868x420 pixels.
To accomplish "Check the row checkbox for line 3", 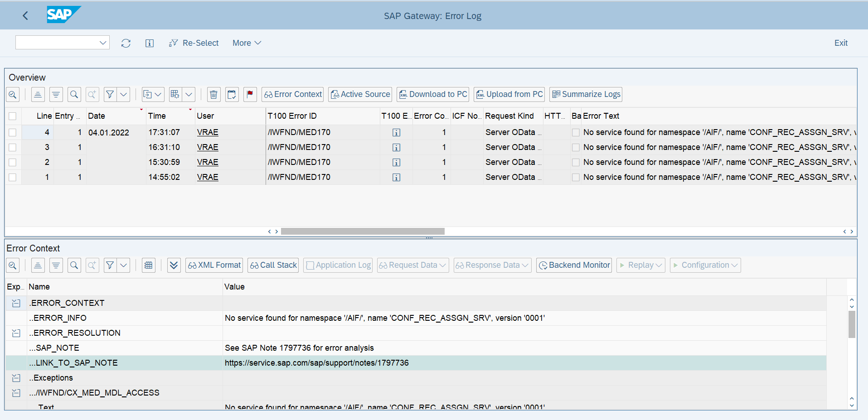I will click(12, 147).
